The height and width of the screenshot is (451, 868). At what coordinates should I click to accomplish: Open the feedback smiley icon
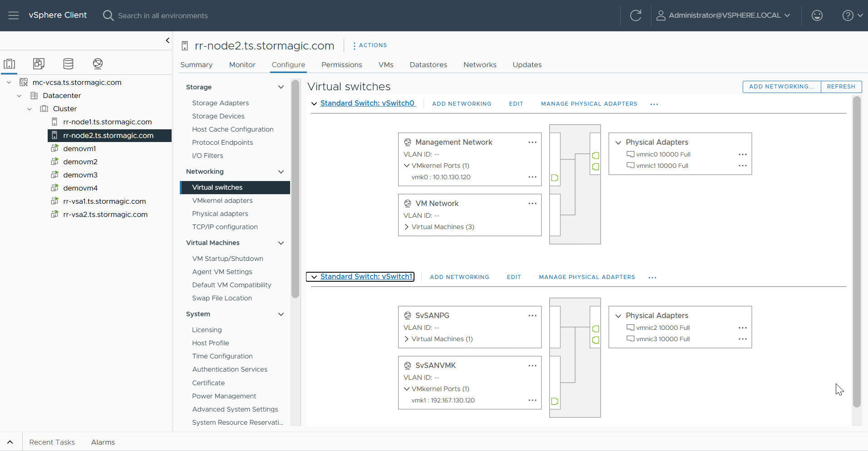point(817,15)
